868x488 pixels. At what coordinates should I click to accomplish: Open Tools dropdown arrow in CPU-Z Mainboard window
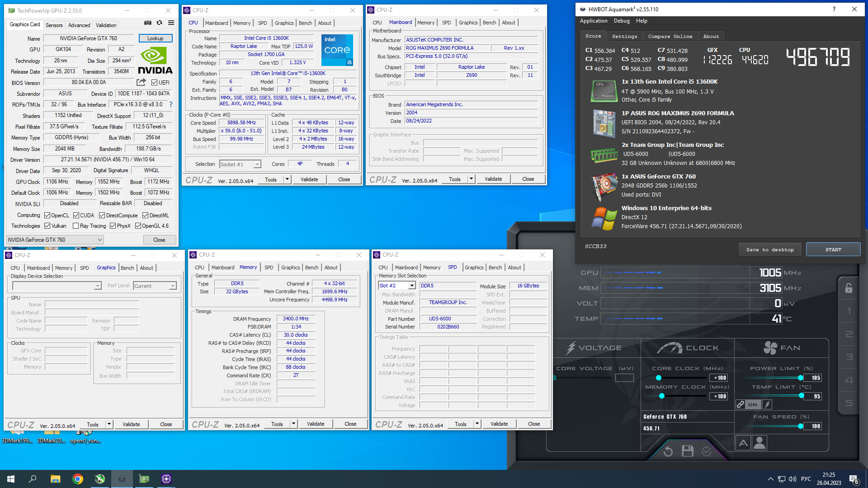pyautogui.click(x=471, y=179)
